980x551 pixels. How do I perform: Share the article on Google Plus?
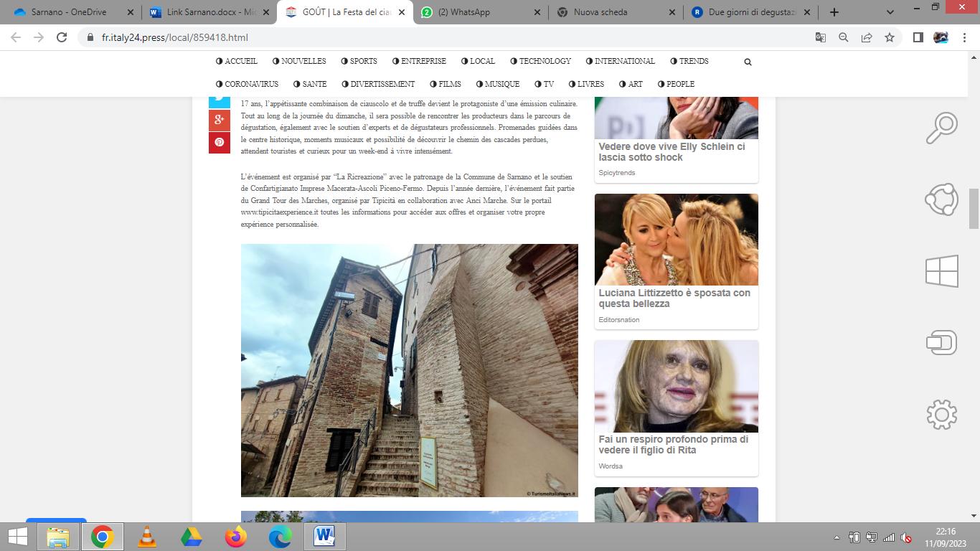click(x=220, y=120)
